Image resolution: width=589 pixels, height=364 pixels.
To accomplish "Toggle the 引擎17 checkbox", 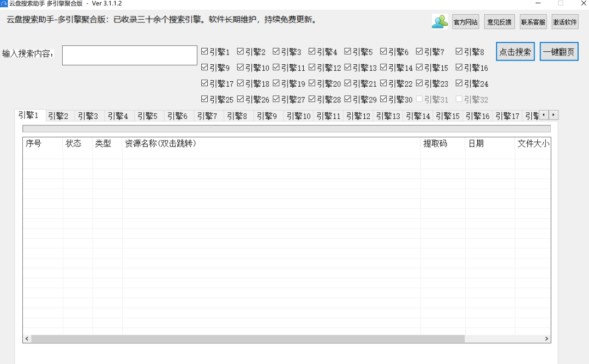I will click(205, 83).
